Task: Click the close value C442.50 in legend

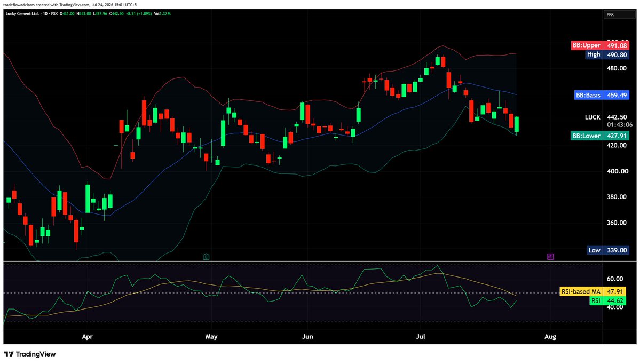Action: (116, 13)
